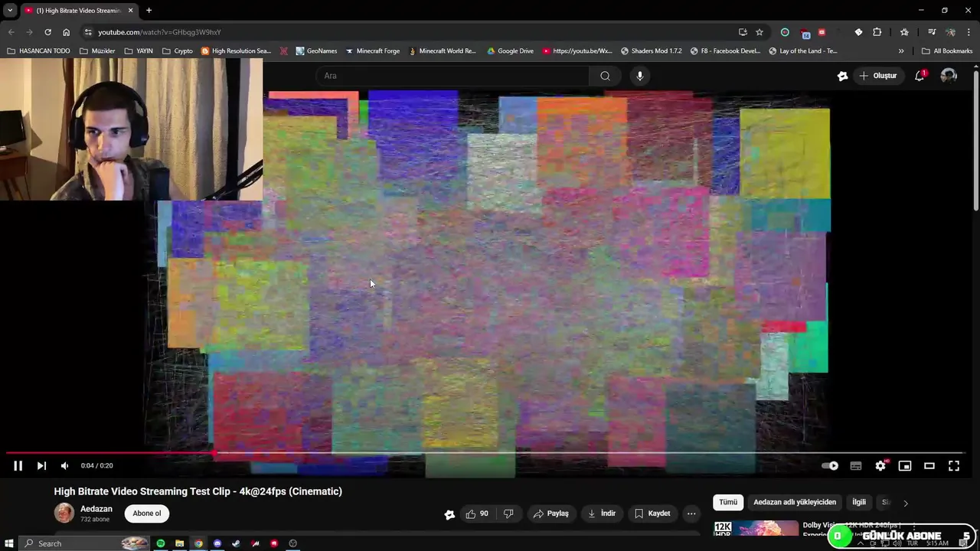Image resolution: width=980 pixels, height=551 pixels.
Task: Dislike the video with thumbs down
Action: click(508, 514)
